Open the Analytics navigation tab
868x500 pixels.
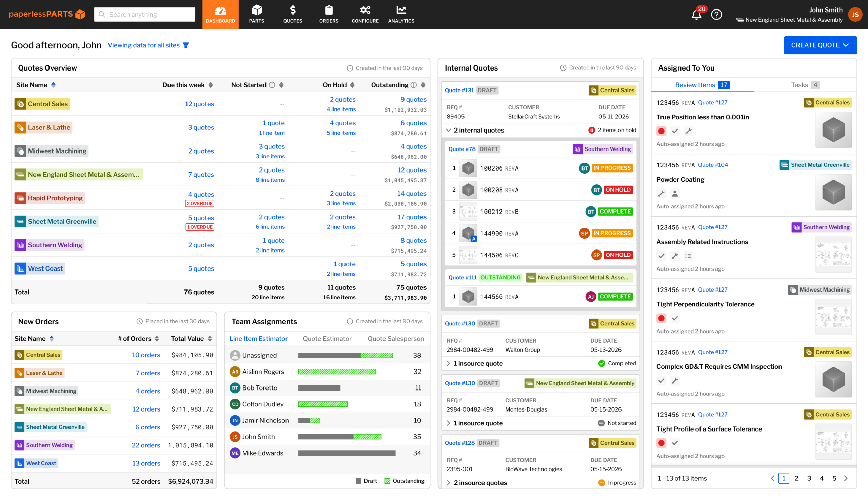401,15
